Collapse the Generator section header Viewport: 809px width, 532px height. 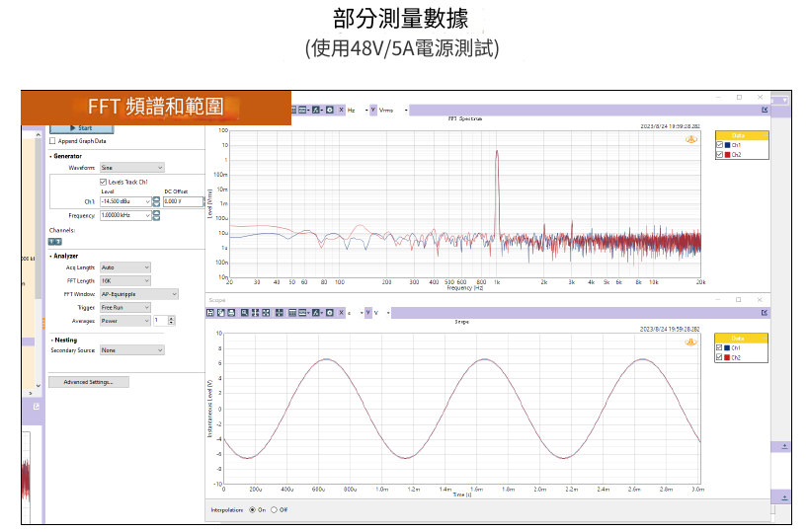[67, 156]
